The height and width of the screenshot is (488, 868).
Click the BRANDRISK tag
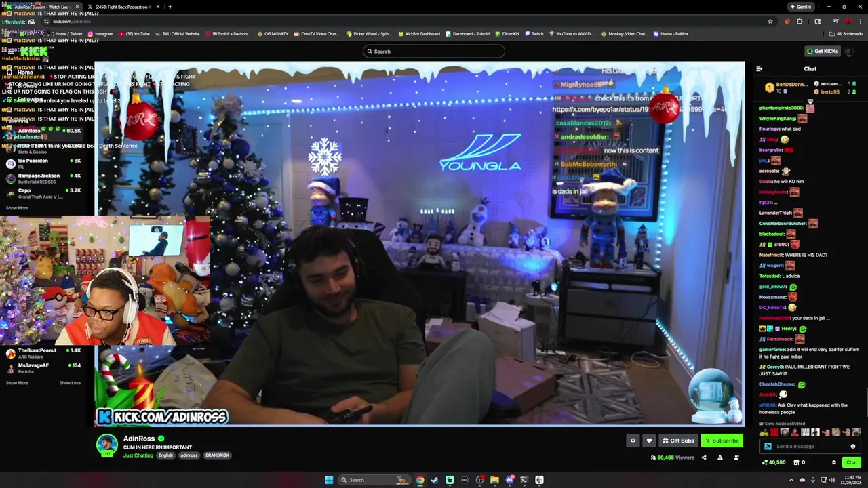tap(217, 455)
